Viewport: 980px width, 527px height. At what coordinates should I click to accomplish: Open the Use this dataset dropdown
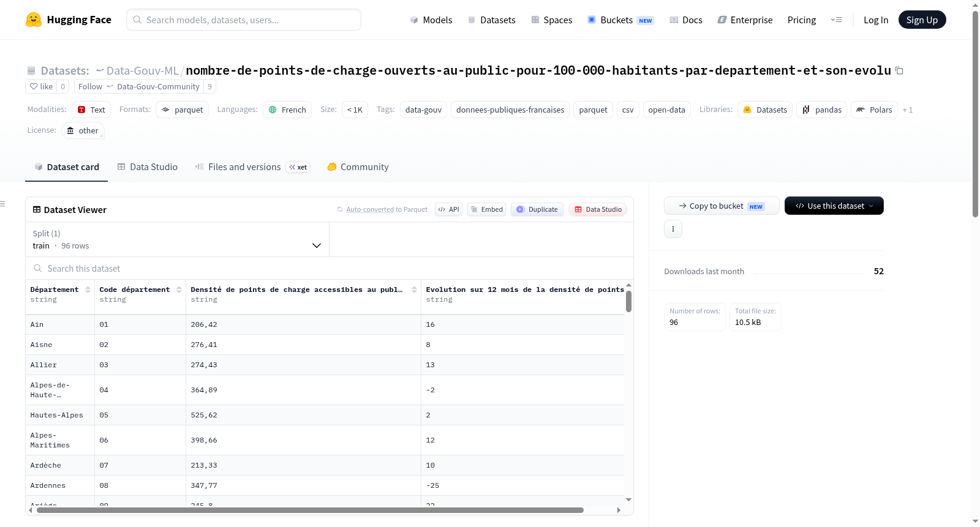[x=834, y=206]
